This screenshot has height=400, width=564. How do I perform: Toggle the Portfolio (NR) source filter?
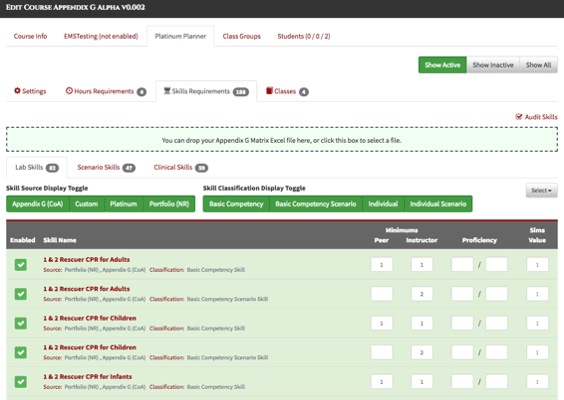169,204
